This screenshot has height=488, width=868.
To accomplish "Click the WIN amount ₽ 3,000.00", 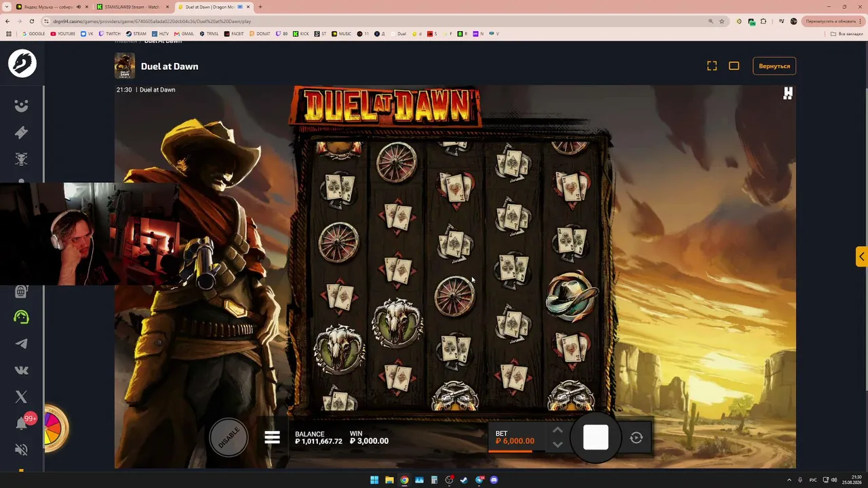I will [x=369, y=441].
